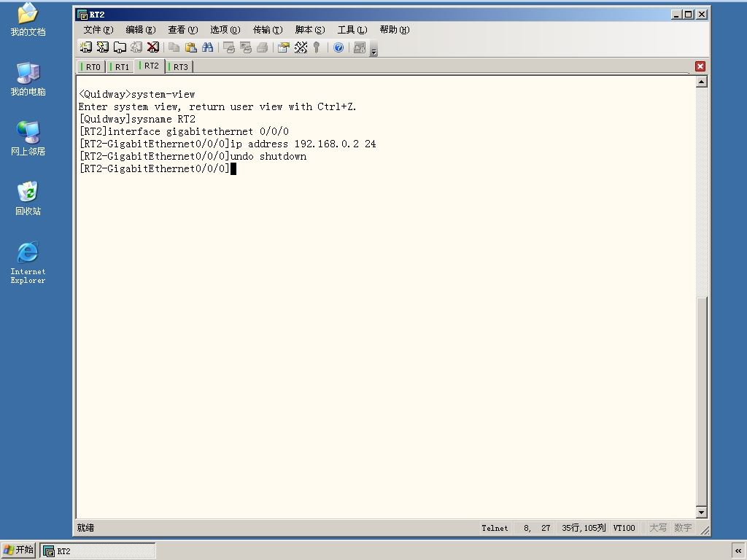Minimize the RT2 window

point(676,15)
